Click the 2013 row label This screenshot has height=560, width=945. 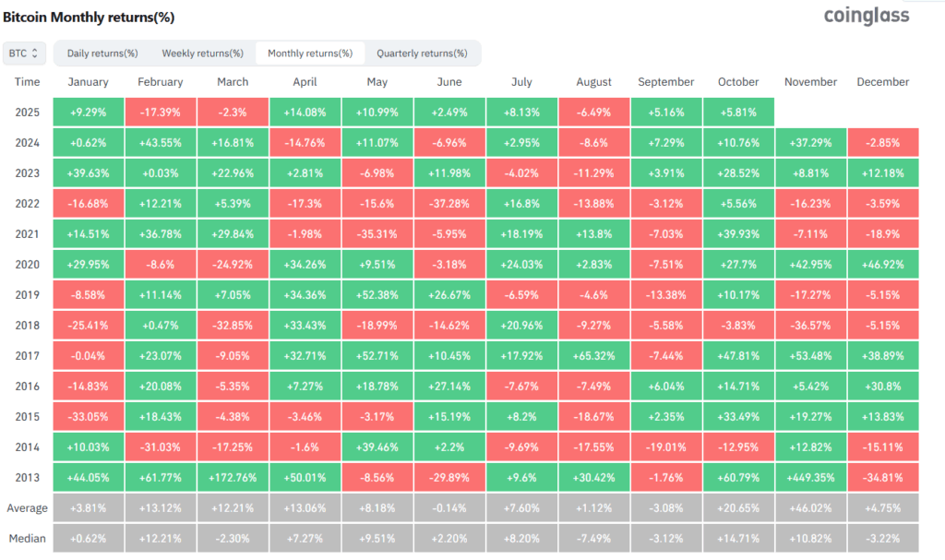[x=27, y=477]
